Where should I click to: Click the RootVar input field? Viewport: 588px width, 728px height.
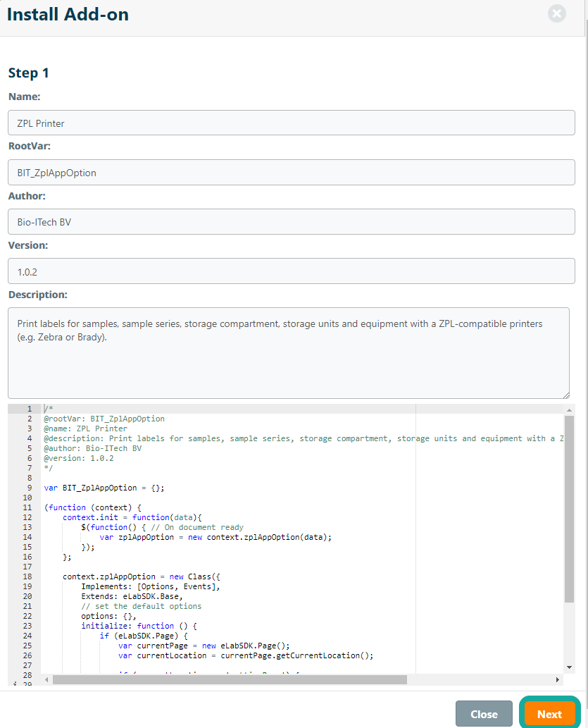click(292, 172)
